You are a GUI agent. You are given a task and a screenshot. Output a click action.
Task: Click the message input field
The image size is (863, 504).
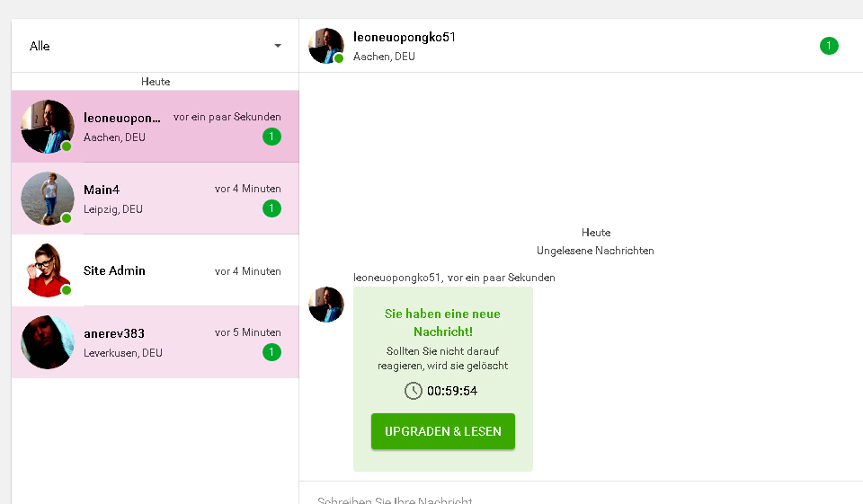pyautogui.click(x=575, y=497)
